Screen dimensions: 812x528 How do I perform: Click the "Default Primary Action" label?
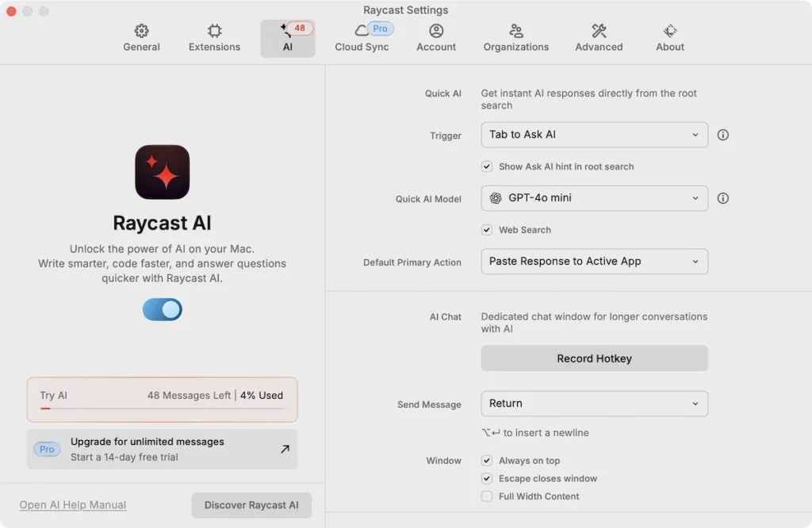coord(412,262)
